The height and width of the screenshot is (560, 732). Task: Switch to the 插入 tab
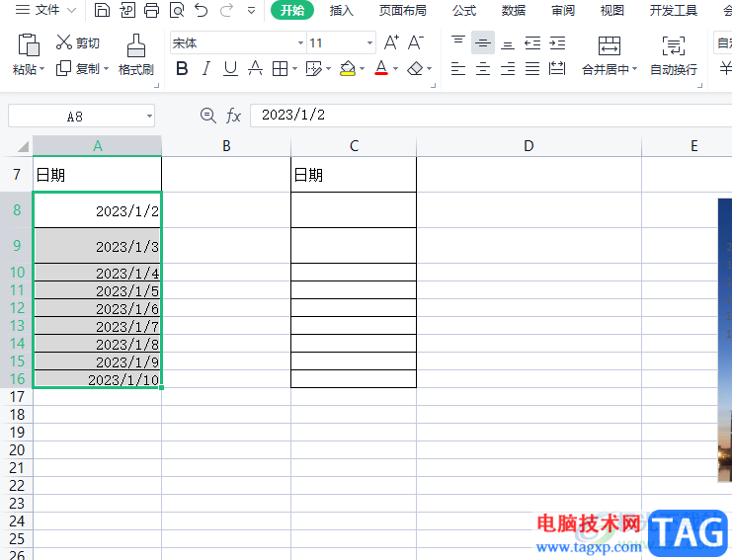341,10
